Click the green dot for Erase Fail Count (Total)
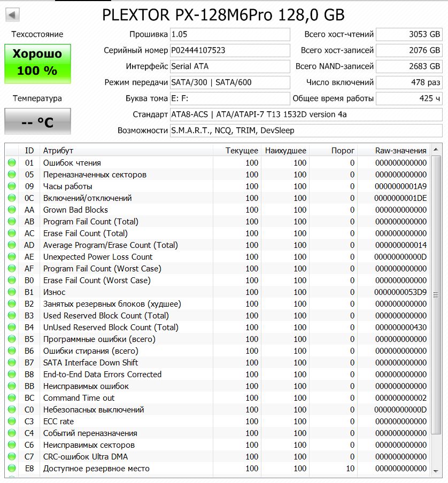Image resolution: width=448 pixels, height=483 pixels. [x=12, y=233]
